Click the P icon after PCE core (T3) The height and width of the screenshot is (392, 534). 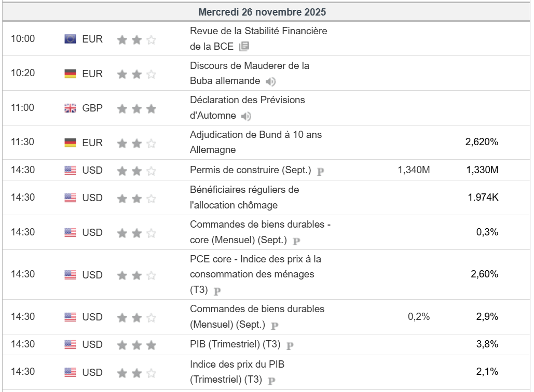click(217, 291)
